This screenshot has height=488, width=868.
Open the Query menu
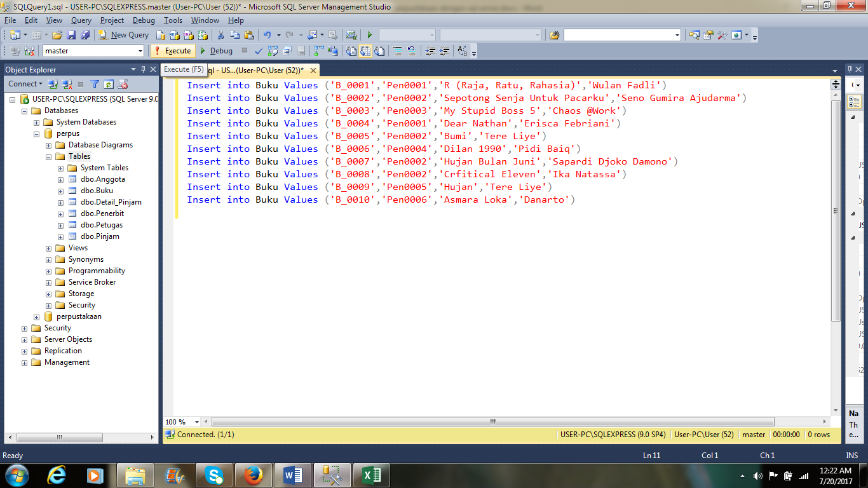coord(81,20)
